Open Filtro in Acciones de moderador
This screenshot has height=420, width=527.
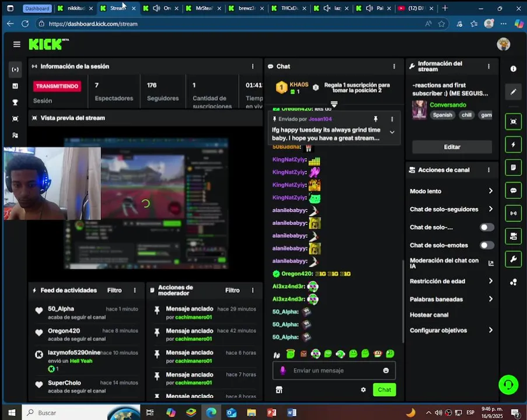[x=232, y=290]
